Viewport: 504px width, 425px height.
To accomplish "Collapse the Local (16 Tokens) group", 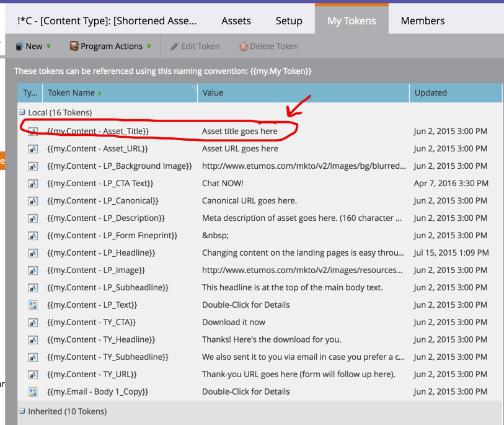I will pos(22,112).
